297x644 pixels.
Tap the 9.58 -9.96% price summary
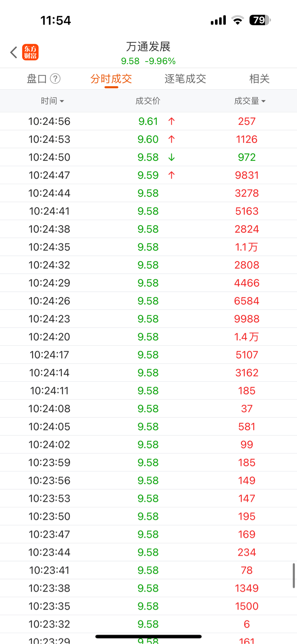(x=148, y=61)
